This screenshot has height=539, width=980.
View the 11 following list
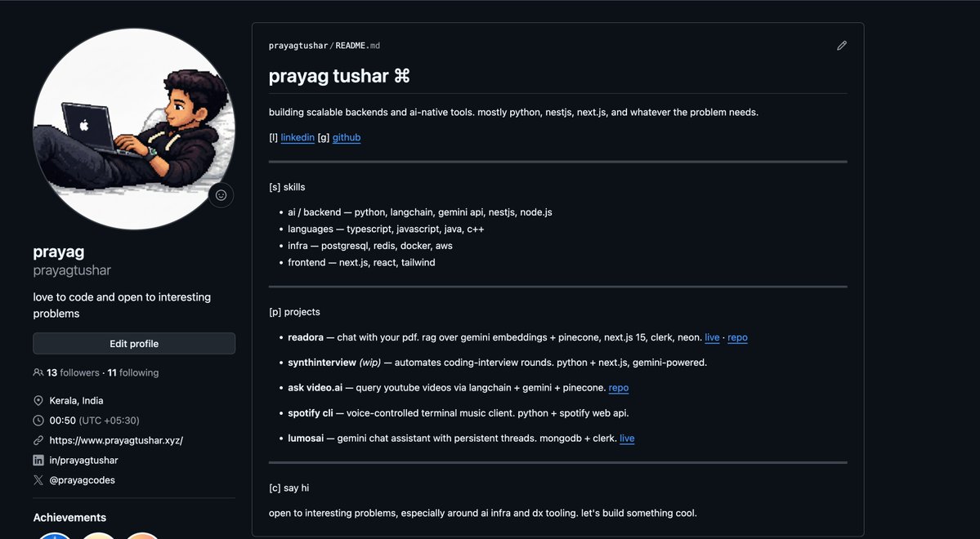(133, 373)
